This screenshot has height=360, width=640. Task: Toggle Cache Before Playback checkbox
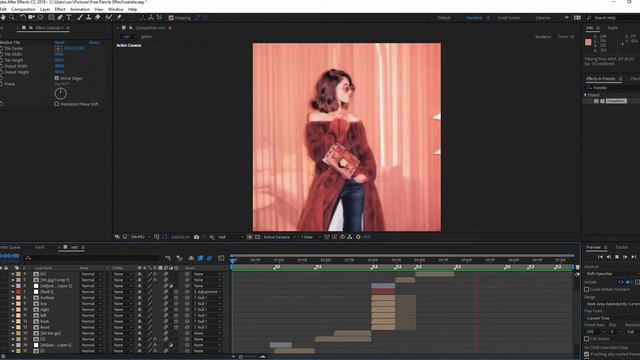[x=587, y=289]
